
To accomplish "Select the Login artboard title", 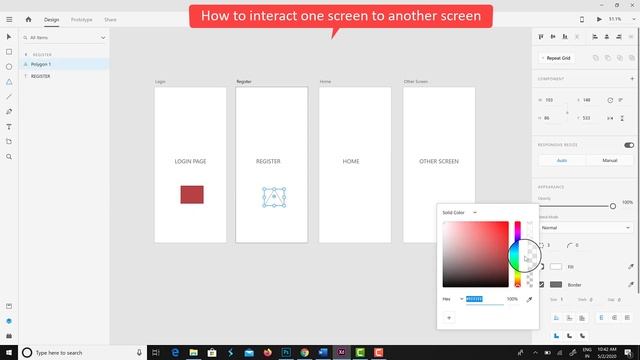I will click(160, 82).
